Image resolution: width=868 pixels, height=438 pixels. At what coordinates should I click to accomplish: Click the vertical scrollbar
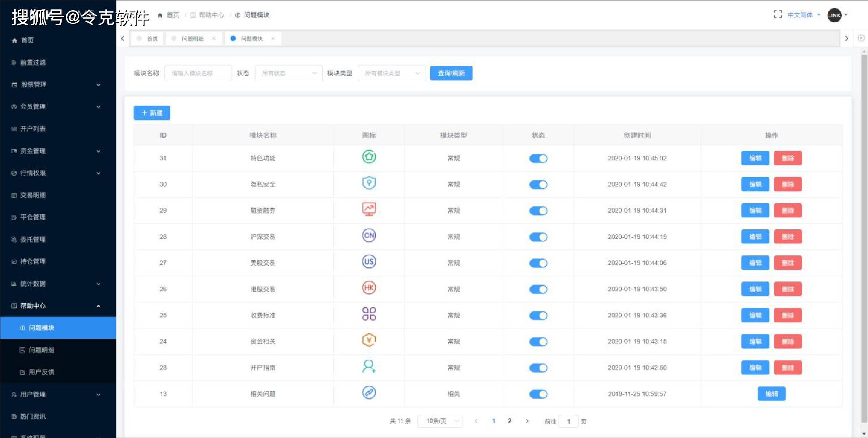pyautogui.click(x=864, y=240)
